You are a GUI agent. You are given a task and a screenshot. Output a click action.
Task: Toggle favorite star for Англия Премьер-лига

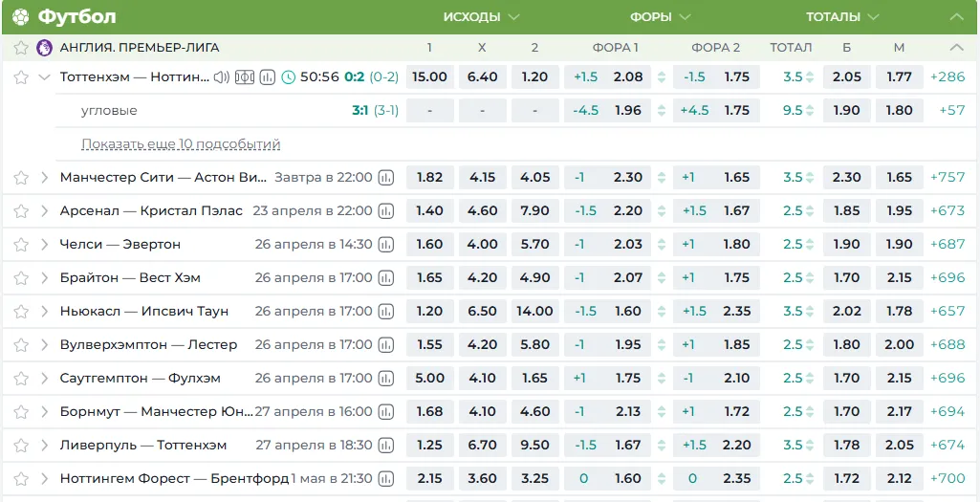(x=21, y=48)
